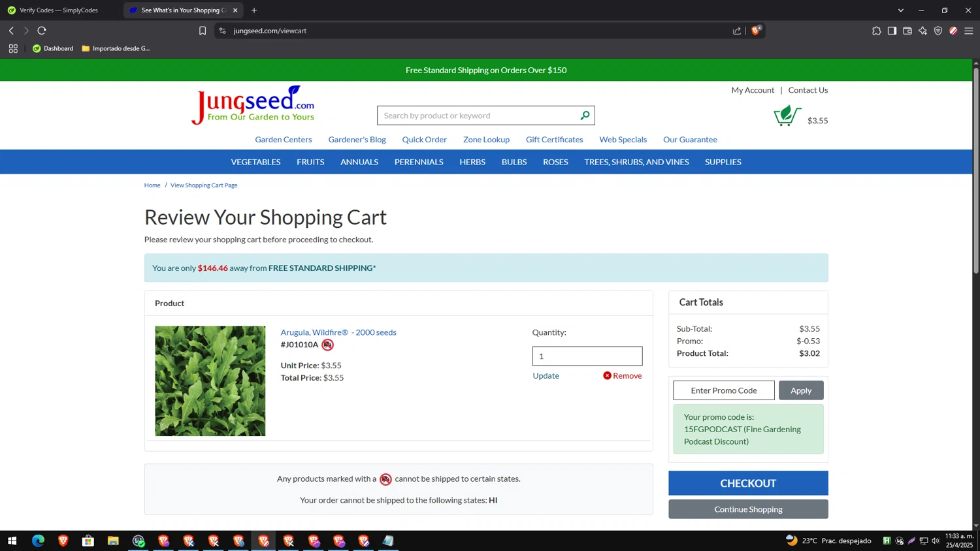Open the ANNUALS menu
Viewport: 980px width, 551px height.
359,162
